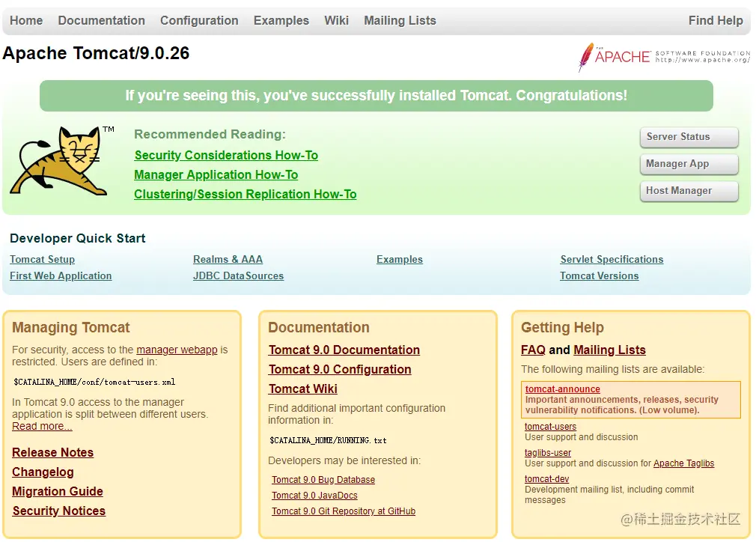The image size is (756, 542).
Task: Open the Manager App button
Action: pos(689,164)
